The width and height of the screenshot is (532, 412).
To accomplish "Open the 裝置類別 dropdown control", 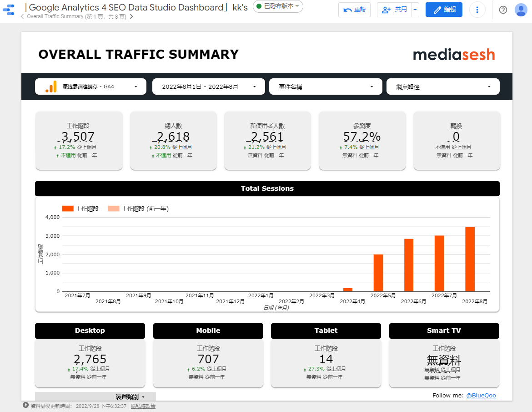I will pos(130,397).
